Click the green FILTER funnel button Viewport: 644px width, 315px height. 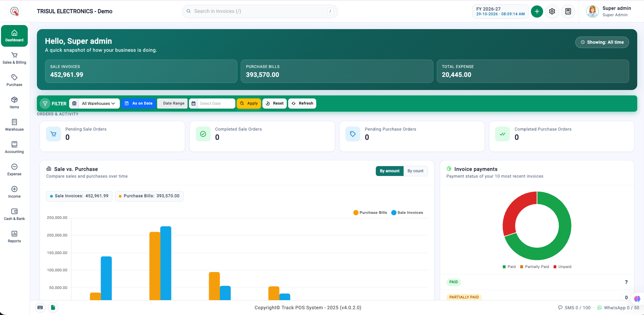(45, 104)
